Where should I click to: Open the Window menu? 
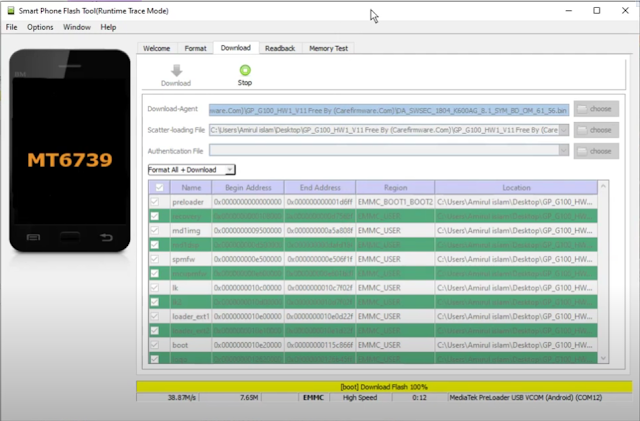(77, 27)
